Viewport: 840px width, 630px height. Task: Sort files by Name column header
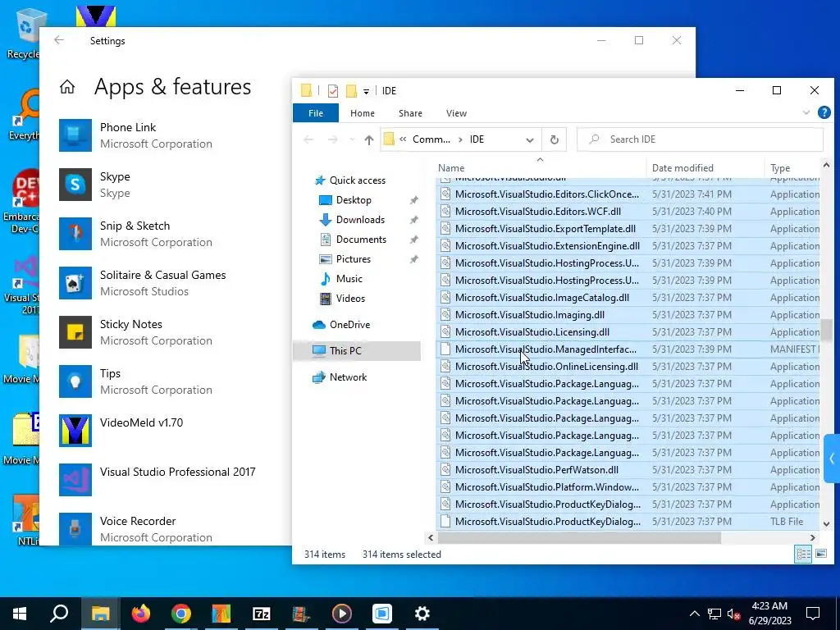tap(540, 167)
